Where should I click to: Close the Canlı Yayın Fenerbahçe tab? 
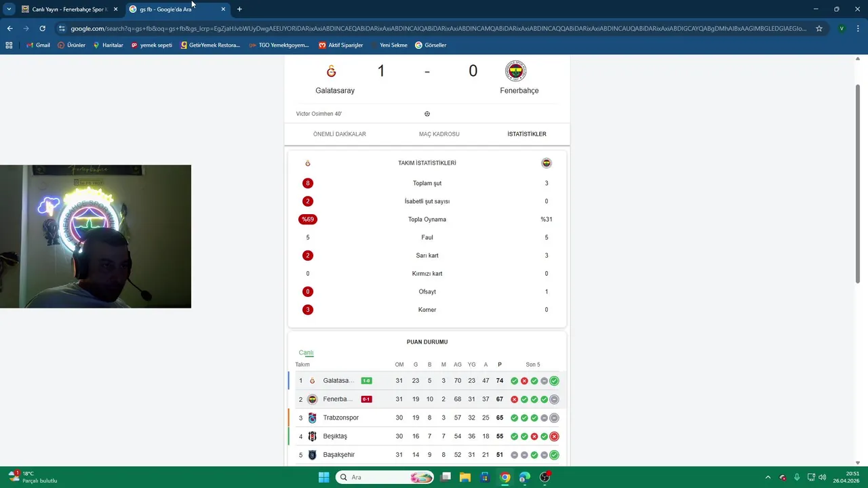(115, 9)
